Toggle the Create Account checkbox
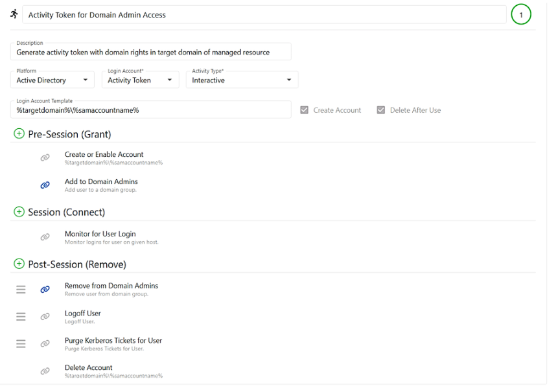This screenshot has height=392, width=558. coord(304,110)
